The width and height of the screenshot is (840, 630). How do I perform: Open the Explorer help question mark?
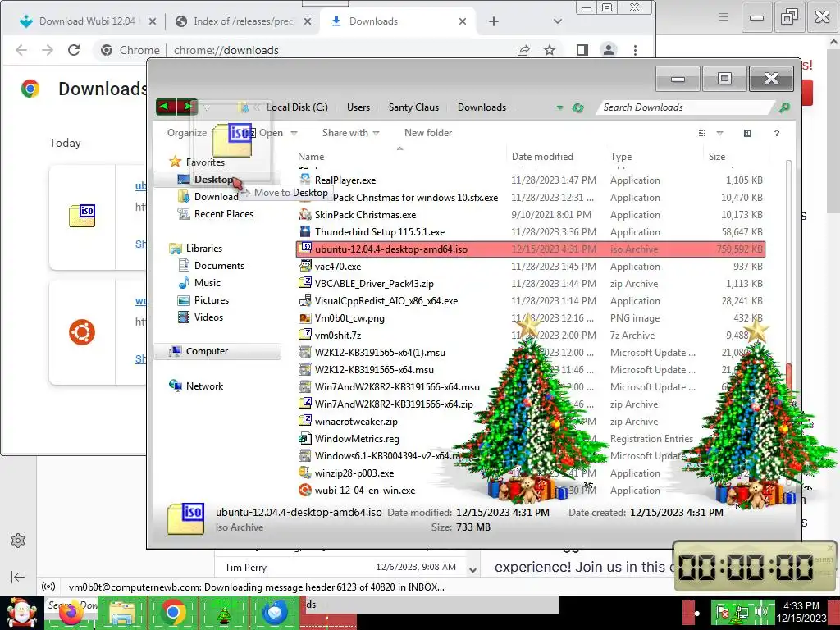[x=776, y=134]
